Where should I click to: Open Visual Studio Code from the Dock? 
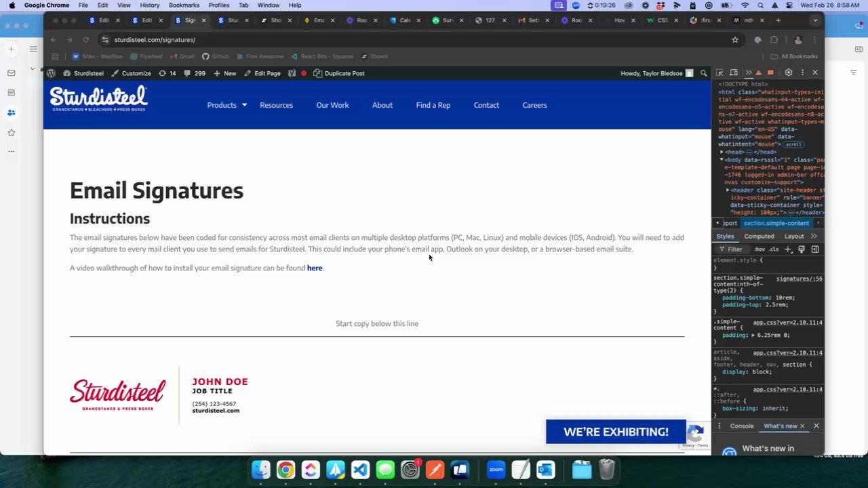tap(360, 469)
